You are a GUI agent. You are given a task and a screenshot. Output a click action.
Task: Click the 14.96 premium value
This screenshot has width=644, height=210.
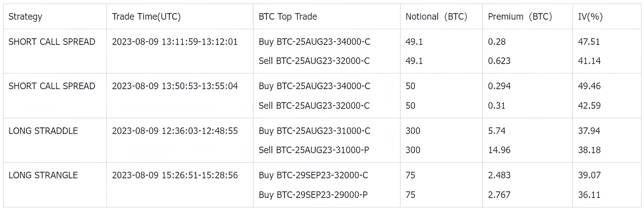(499, 150)
